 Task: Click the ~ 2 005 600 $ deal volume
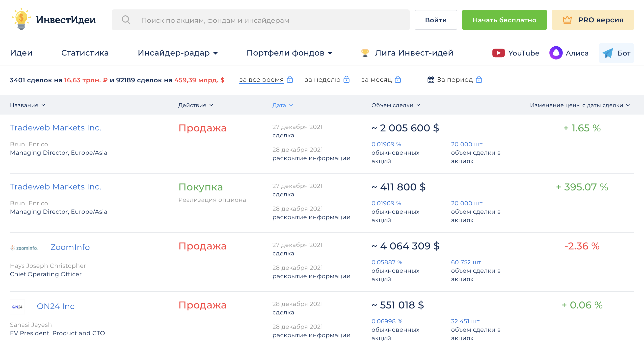[405, 128]
